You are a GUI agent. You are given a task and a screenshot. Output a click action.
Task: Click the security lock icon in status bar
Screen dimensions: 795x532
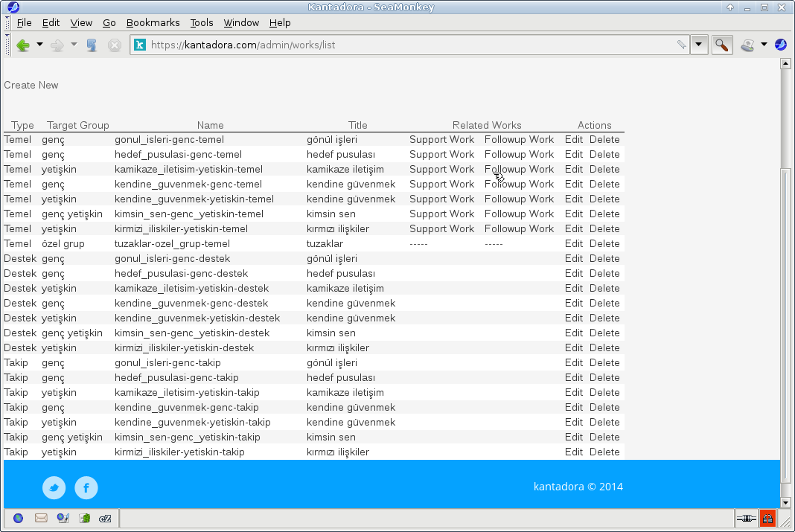(x=767, y=519)
